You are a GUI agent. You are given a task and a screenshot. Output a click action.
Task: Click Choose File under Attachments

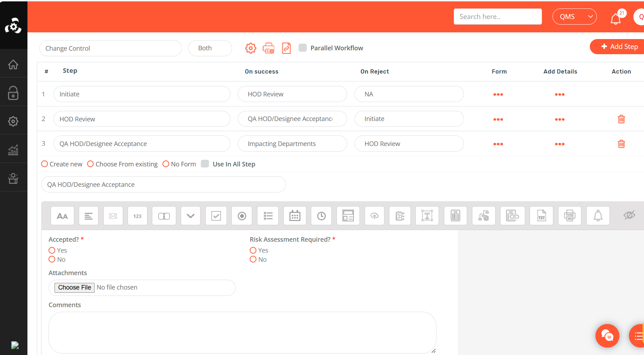coord(74,287)
